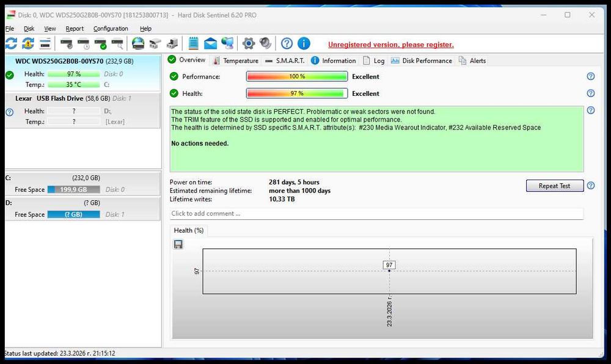The image size is (611, 364).
Task: Click the comment field 'Click to add comment'
Action: pyautogui.click(x=376, y=213)
